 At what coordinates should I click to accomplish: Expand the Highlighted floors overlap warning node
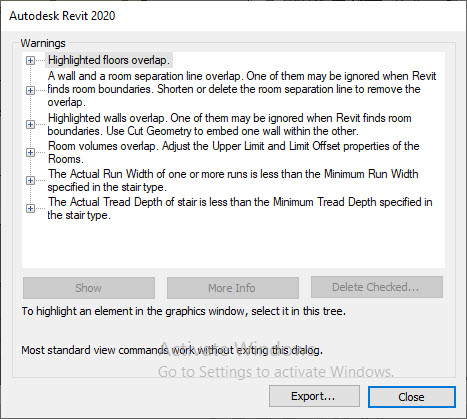(x=30, y=60)
